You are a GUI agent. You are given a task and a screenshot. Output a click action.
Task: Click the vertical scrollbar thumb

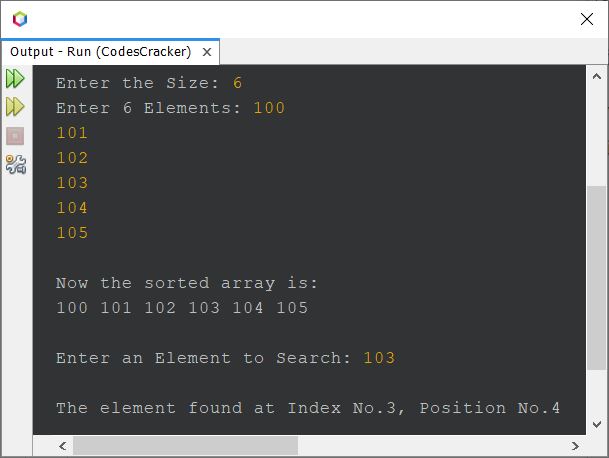pyautogui.click(x=597, y=278)
